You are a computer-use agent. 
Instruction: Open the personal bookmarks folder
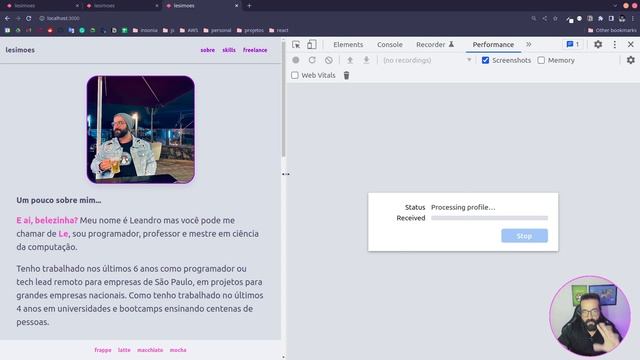217,30
